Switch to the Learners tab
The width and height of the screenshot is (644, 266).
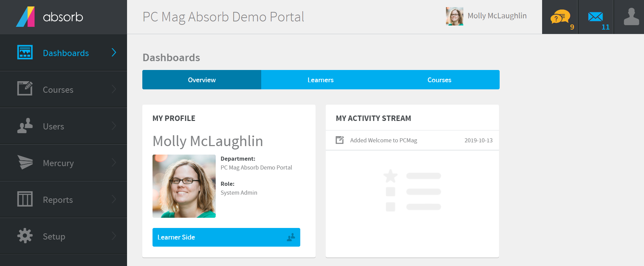pyautogui.click(x=321, y=80)
